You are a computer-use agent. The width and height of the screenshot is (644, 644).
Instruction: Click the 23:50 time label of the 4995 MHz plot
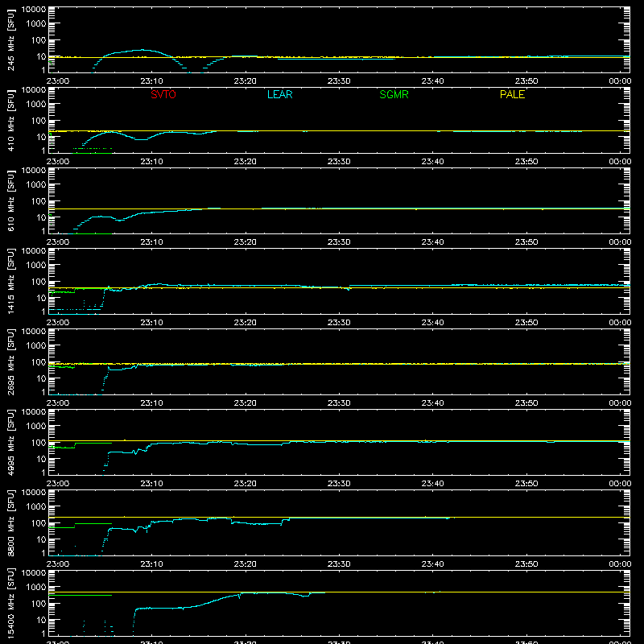tap(526, 484)
